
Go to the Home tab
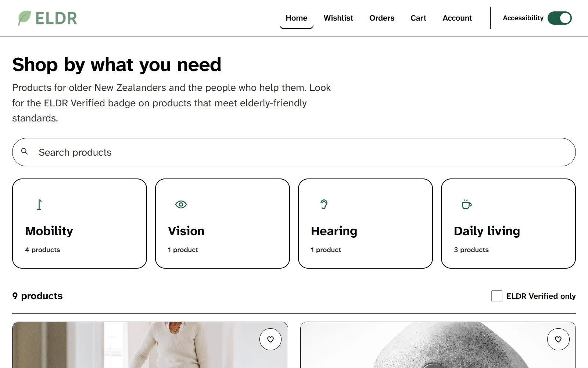(297, 18)
